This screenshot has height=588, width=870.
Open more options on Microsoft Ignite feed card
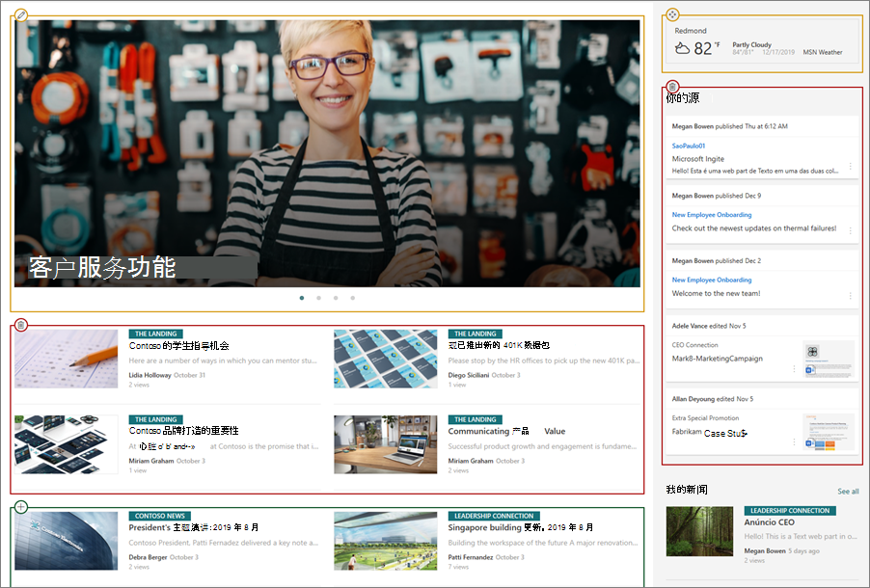pos(850,166)
